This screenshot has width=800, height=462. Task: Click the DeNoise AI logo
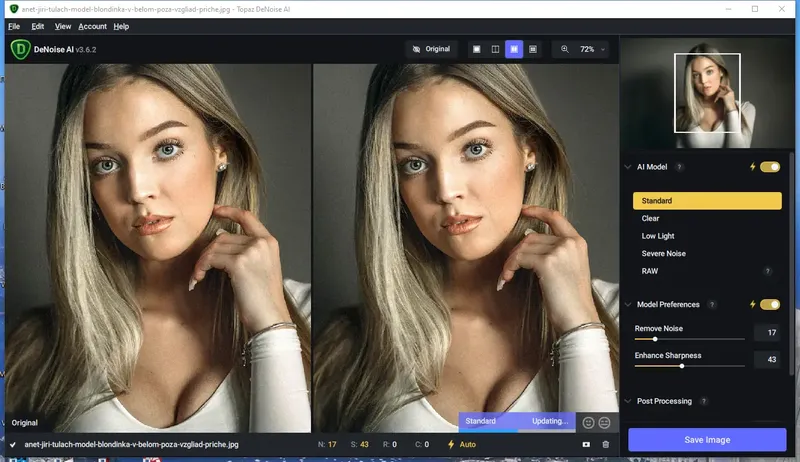coord(20,49)
